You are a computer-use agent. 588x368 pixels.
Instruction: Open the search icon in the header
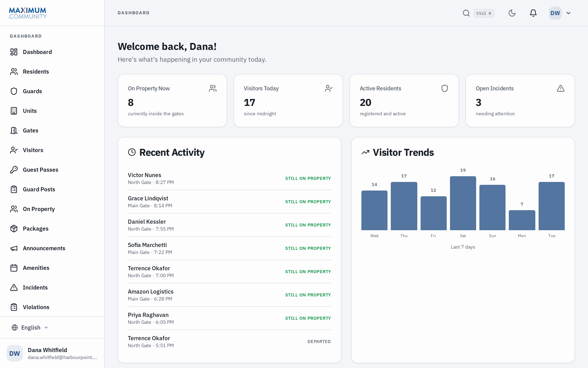[466, 13]
